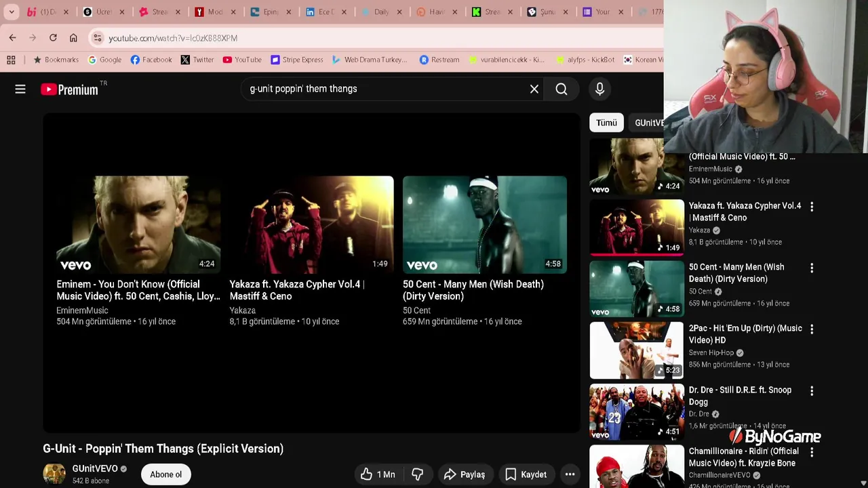The image size is (868, 488).
Task: Close the 'Havit' browser tab
Action: click(x=455, y=12)
